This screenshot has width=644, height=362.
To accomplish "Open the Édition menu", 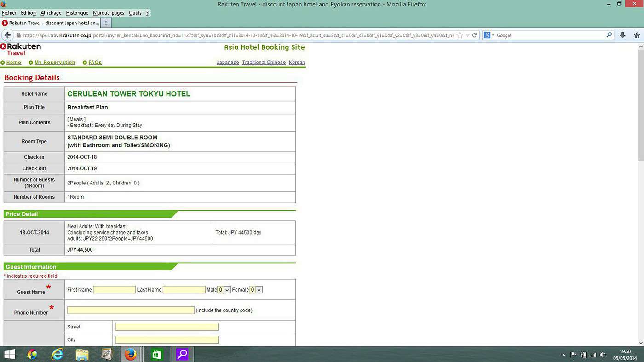I will coord(29,13).
